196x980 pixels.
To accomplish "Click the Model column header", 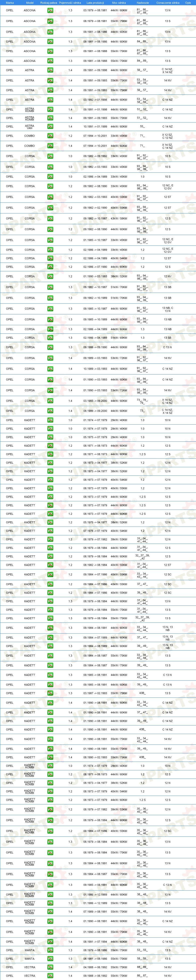I will pos(30,3).
